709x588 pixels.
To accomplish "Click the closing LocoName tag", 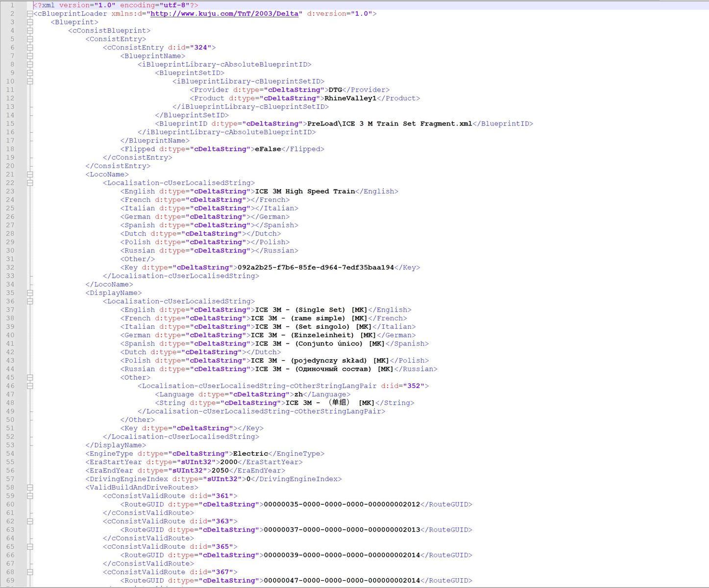I will [109, 285].
